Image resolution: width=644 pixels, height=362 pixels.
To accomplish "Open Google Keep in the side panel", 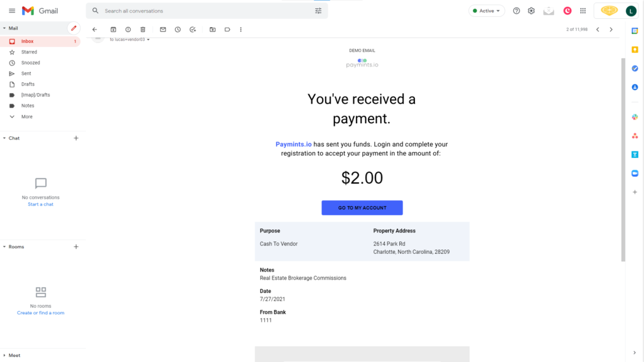I will click(x=635, y=50).
